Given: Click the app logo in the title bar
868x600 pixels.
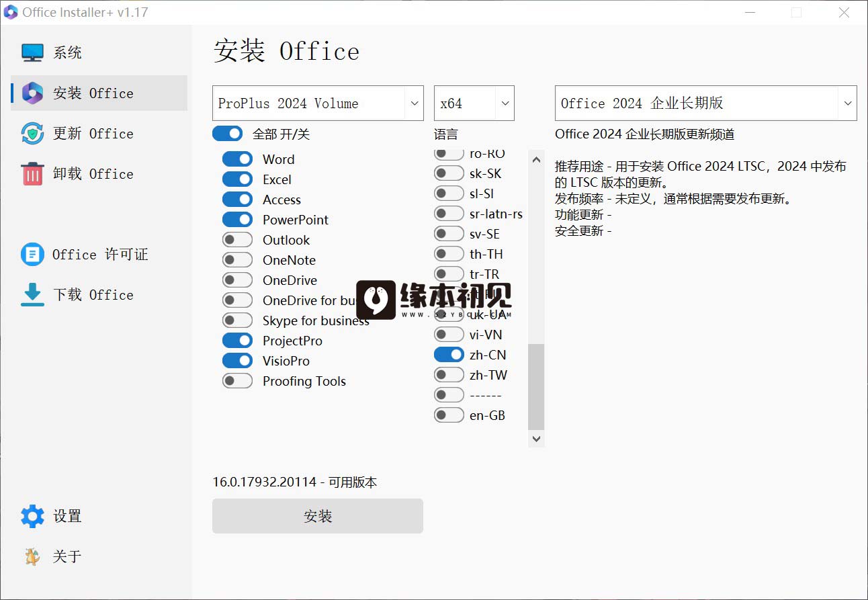Looking at the screenshot, I should pyautogui.click(x=11, y=12).
